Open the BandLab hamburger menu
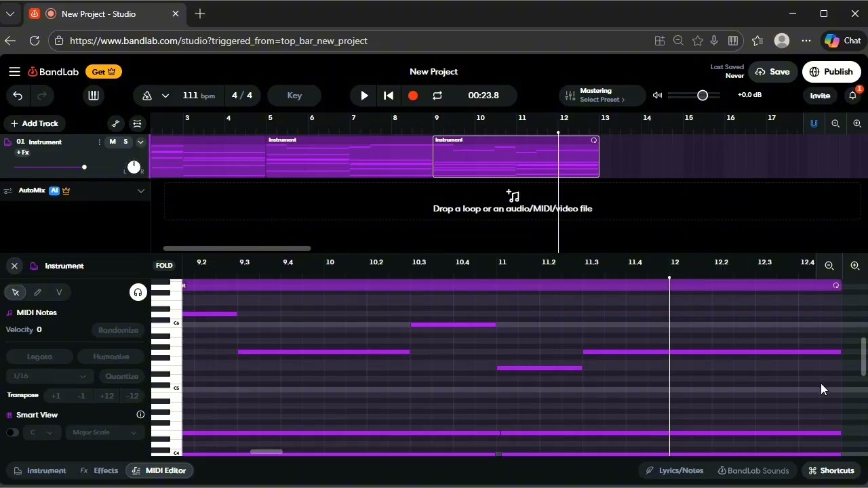Screen dimensions: 868x488 (x=14, y=72)
